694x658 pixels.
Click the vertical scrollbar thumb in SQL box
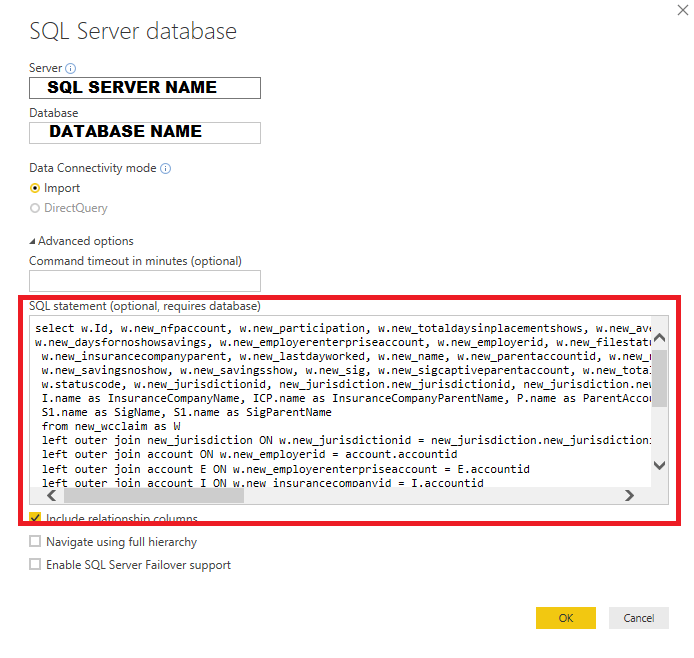[x=659, y=379]
